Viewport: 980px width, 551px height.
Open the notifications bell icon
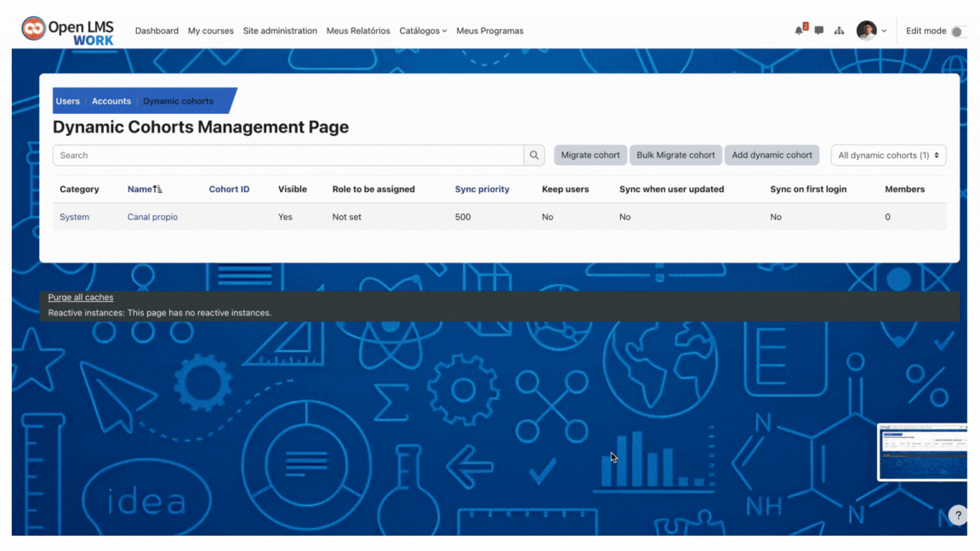(800, 30)
